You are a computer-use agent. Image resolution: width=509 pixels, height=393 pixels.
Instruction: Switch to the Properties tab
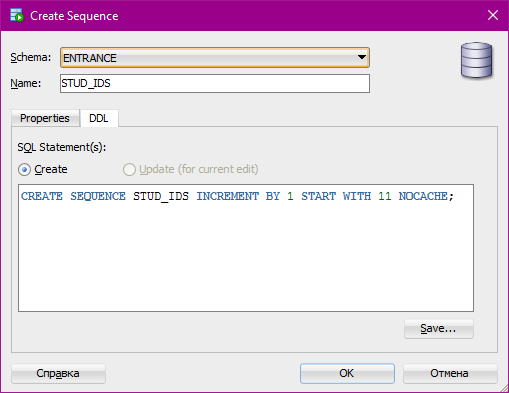[45, 118]
